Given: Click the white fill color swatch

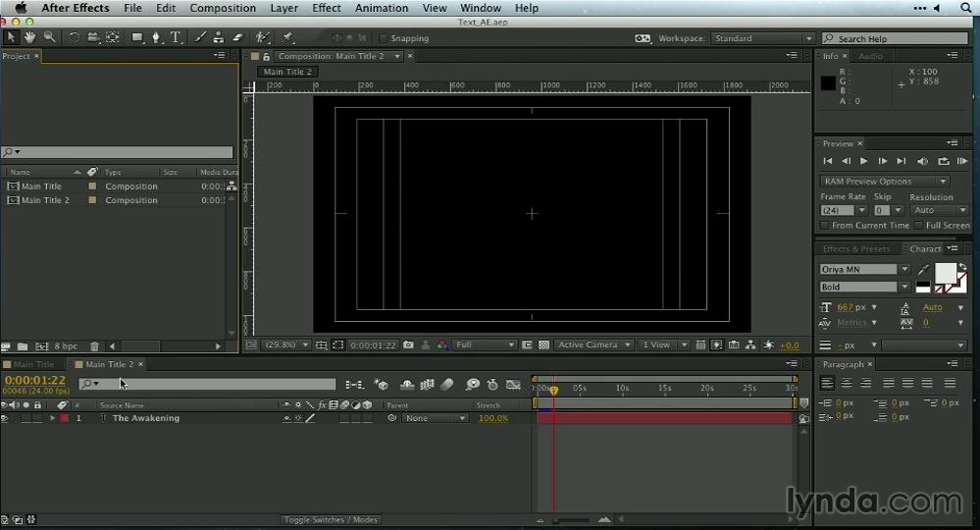Looking at the screenshot, I should click(x=945, y=272).
